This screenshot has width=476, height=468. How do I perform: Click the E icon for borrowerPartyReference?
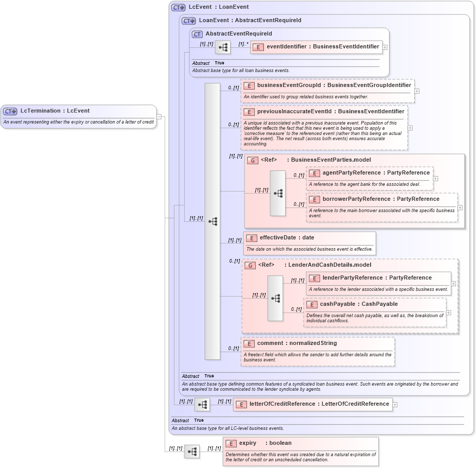314,199
